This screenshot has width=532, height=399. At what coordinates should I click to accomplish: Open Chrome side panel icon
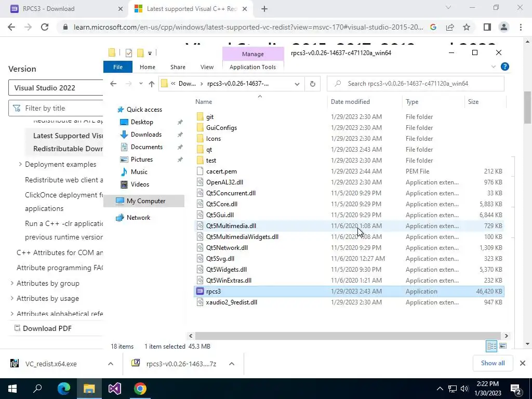click(487, 27)
